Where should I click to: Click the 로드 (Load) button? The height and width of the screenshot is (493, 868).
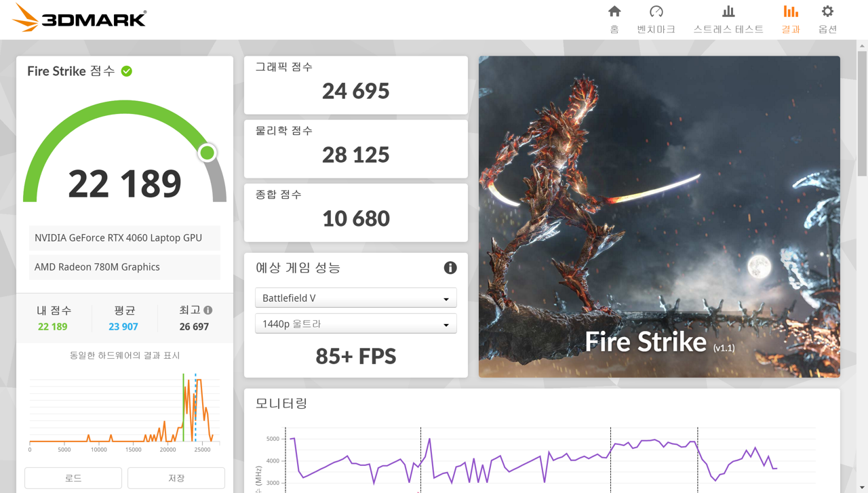pyautogui.click(x=73, y=478)
